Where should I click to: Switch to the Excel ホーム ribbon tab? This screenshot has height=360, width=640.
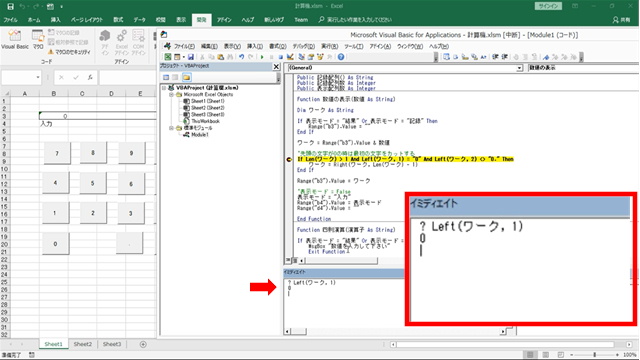[34, 20]
